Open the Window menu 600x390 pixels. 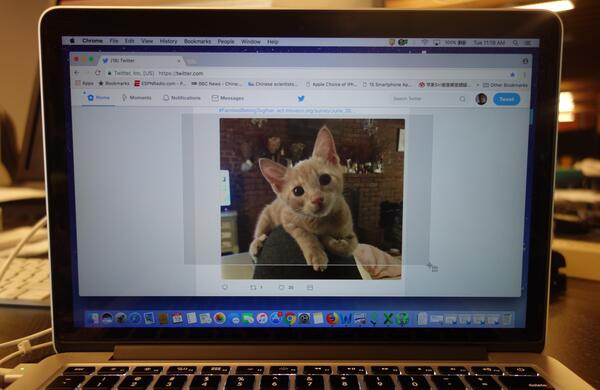[251, 41]
